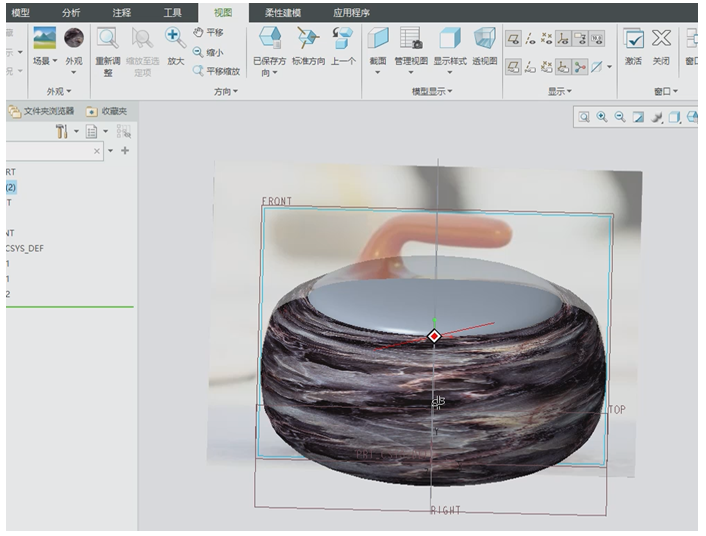Click the 重新调整 (Refit) icon
The height and width of the screenshot is (536, 706).
click(x=105, y=40)
